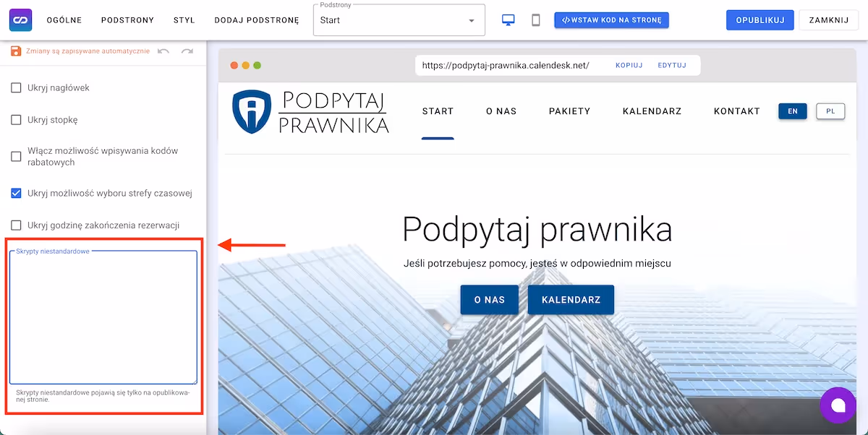Click KOPIUJ link next to URL
868x435 pixels.
click(x=629, y=65)
